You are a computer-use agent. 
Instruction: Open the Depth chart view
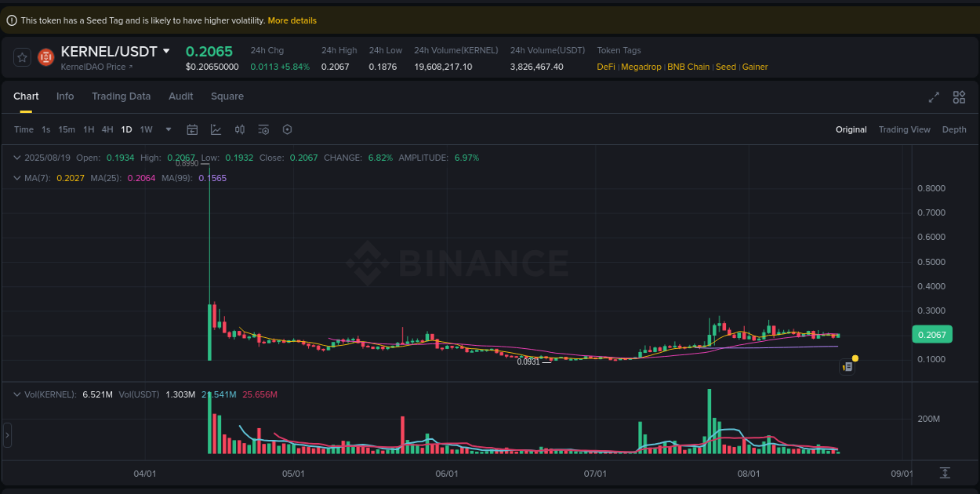pyautogui.click(x=954, y=129)
